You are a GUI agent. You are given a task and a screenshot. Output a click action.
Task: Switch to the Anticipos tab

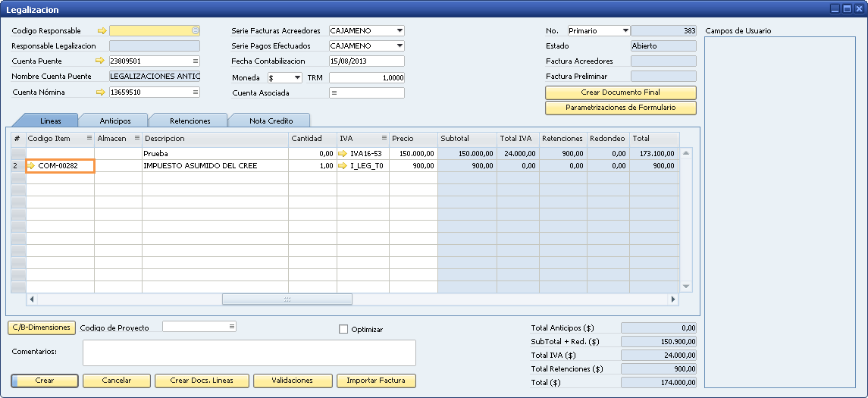point(115,121)
